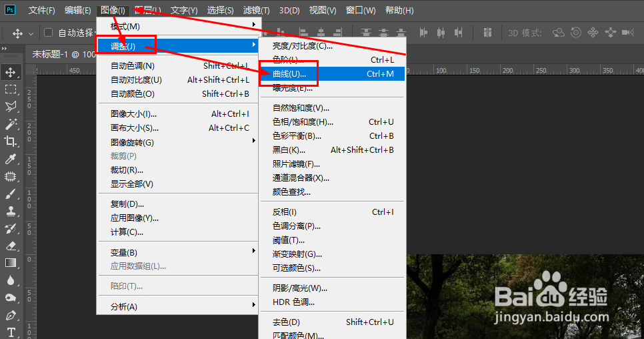Choose 自动颜色(O) option

tap(177, 93)
